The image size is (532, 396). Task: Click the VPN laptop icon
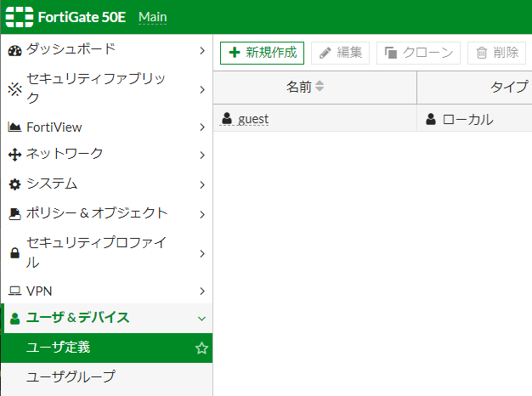tap(14, 291)
